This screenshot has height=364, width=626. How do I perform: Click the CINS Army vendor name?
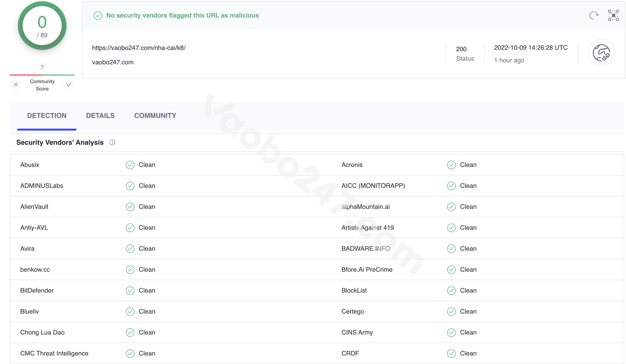pyautogui.click(x=357, y=333)
